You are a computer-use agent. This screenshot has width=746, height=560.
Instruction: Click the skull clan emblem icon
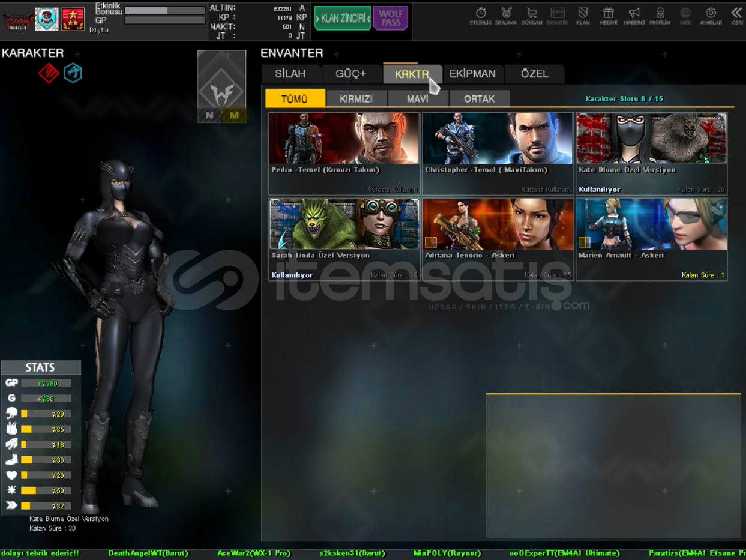(46, 19)
